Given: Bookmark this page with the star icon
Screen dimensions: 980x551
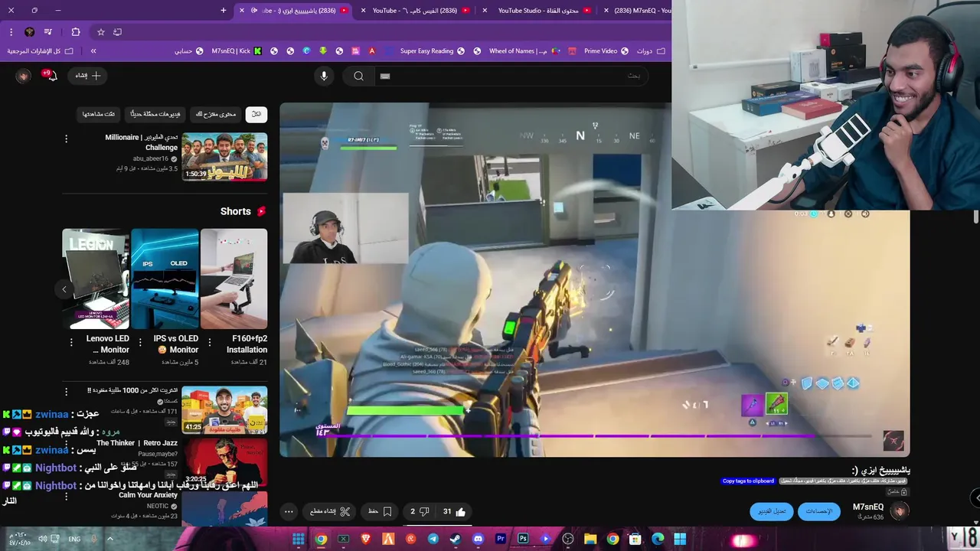Looking at the screenshot, I should tap(100, 32).
